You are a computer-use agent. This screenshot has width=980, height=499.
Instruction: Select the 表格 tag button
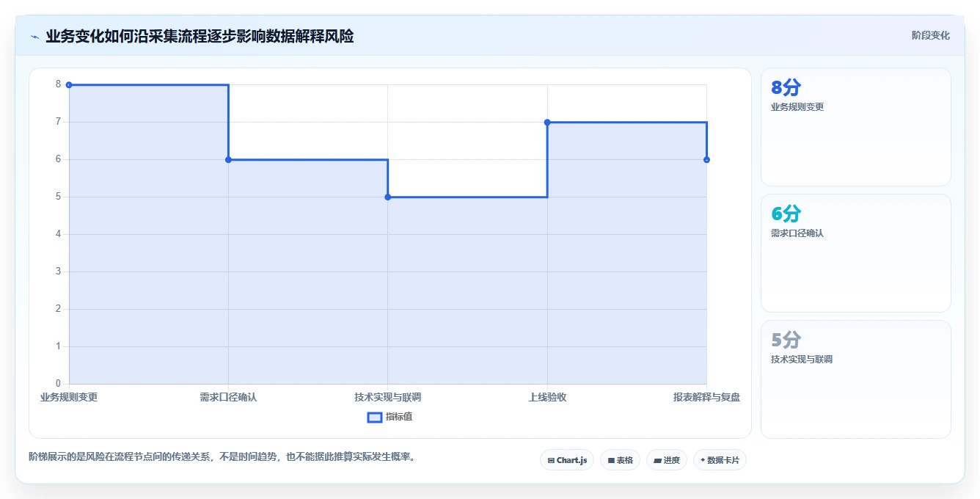(620, 460)
